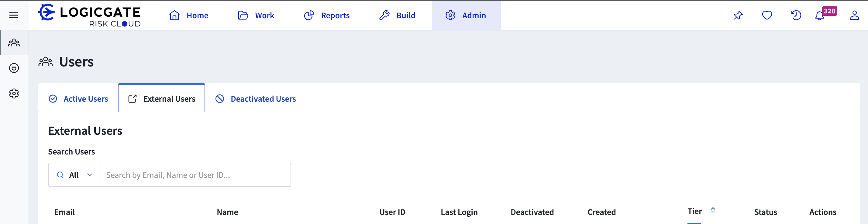Screen dimensions: 868x224
Task: Open the integrations plug icon in sidebar
Action: click(x=14, y=68)
